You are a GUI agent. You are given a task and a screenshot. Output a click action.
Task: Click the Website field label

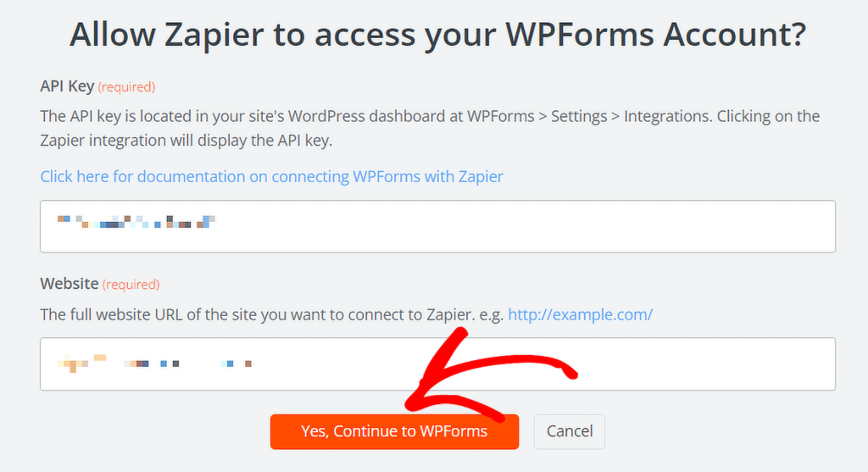coord(70,284)
